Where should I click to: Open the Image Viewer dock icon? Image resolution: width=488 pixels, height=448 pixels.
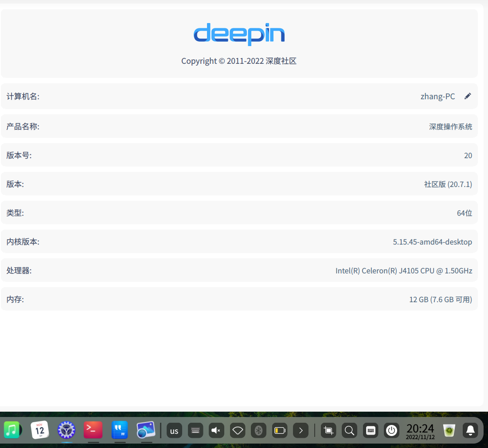pyautogui.click(x=146, y=430)
